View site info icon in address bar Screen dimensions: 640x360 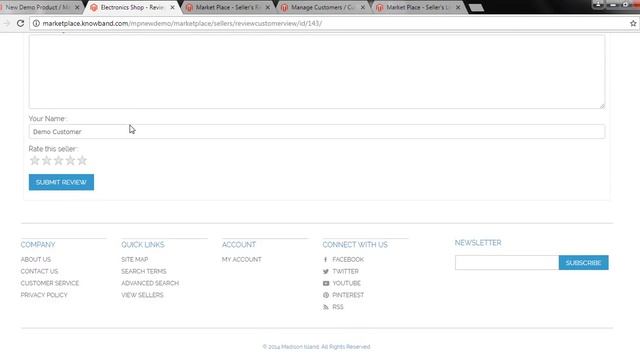pyautogui.click(x=36, y=23)
